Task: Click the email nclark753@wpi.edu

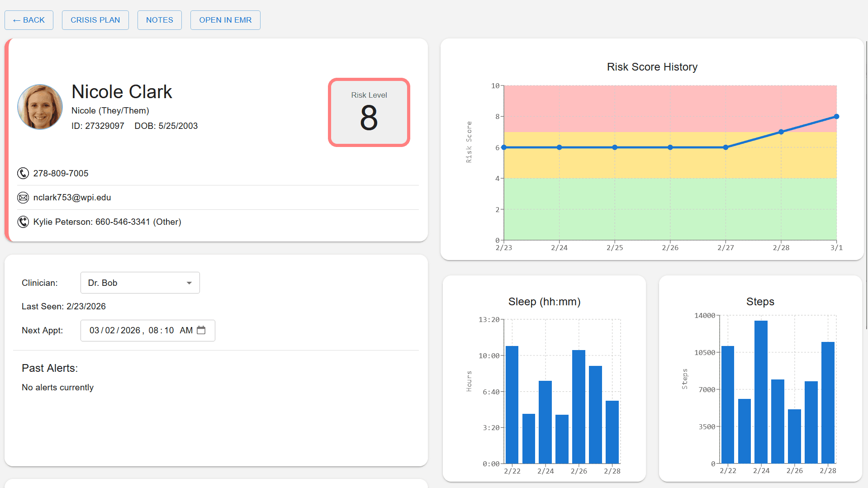Action: point(72,198)
